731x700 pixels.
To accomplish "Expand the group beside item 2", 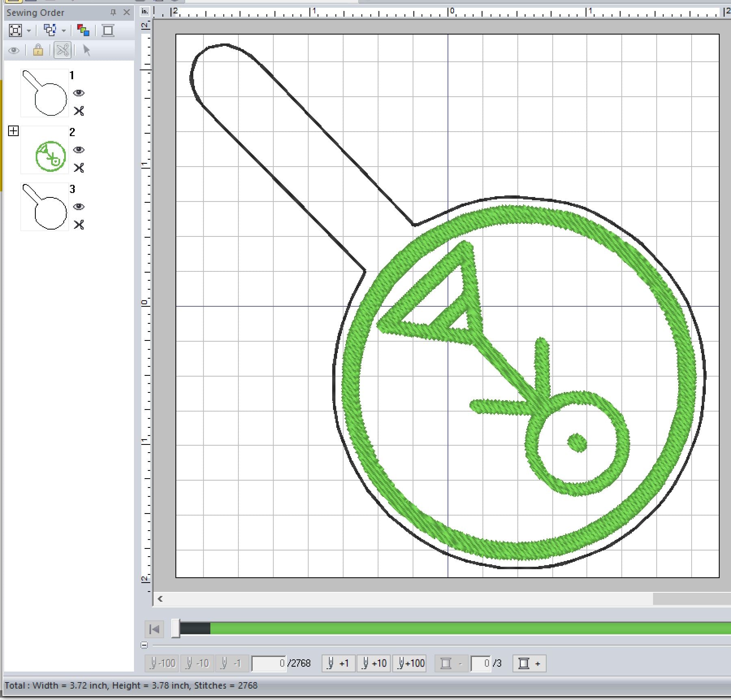I will point(13,131).
